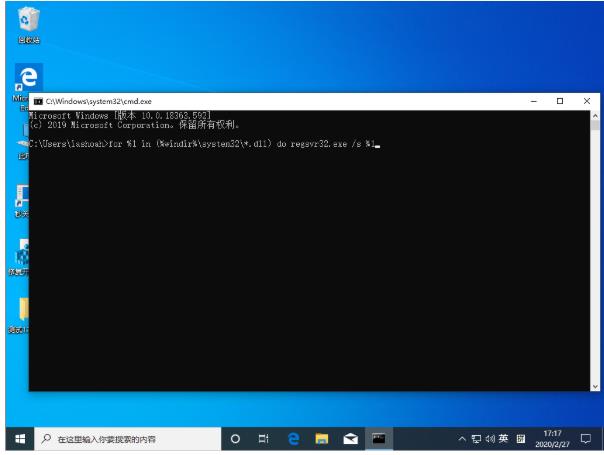Open File Explorer from the taskbar
Screen dimensions: 604x455
(x=322, y=438)
